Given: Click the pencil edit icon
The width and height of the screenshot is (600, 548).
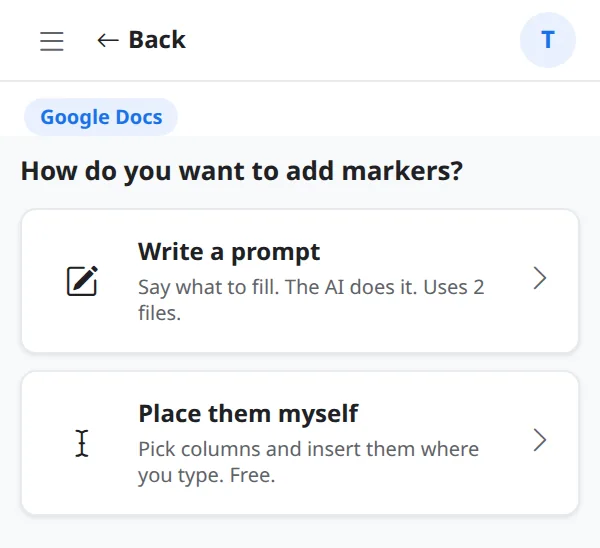Looking at the screenshot, I should coord(82,281).
